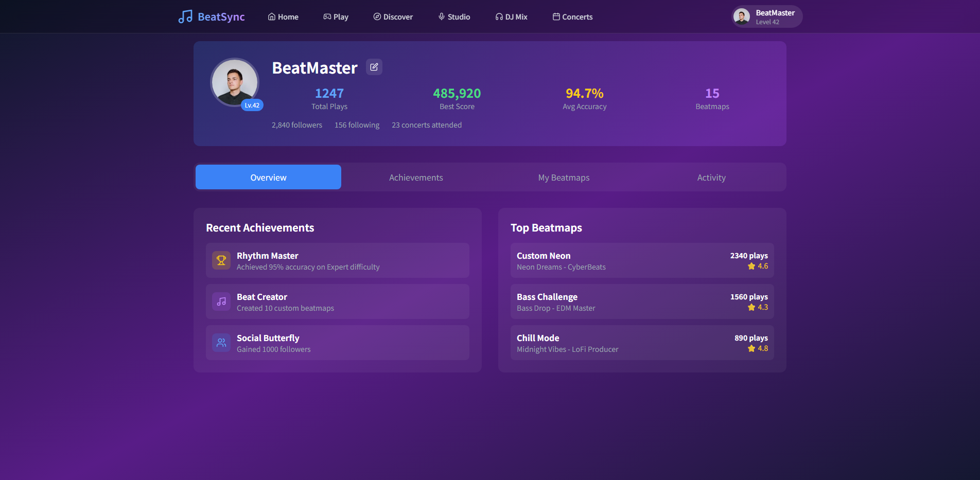Image resolution: width=980 pixels, height=480 pixels.
Task: Click the BeatMaster profile name heading
Action: (314, 68)
